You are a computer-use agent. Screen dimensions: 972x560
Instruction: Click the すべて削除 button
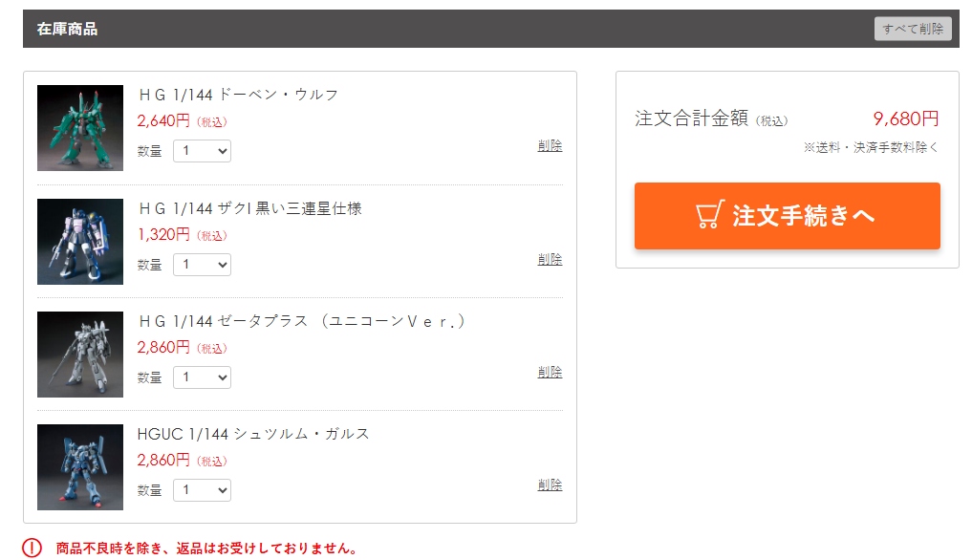[913, 29]
